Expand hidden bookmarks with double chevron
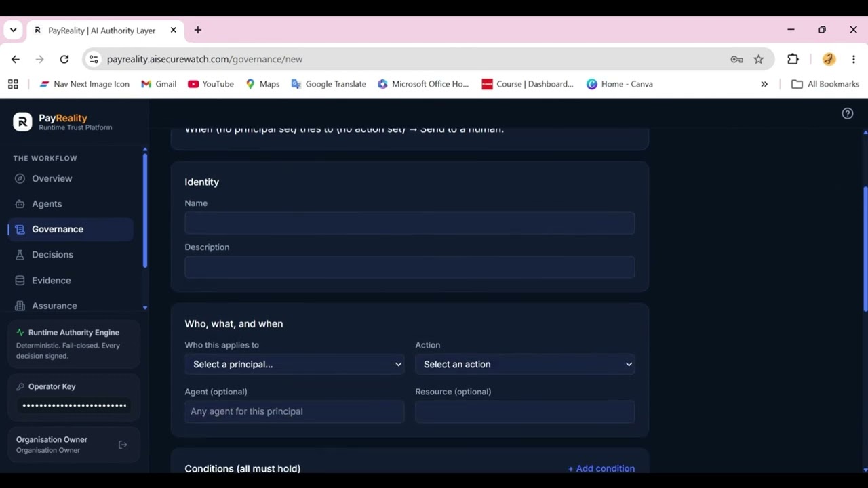The width and height of the screenshot is (868, 488). pyautogui.click(x=764, y=84)
